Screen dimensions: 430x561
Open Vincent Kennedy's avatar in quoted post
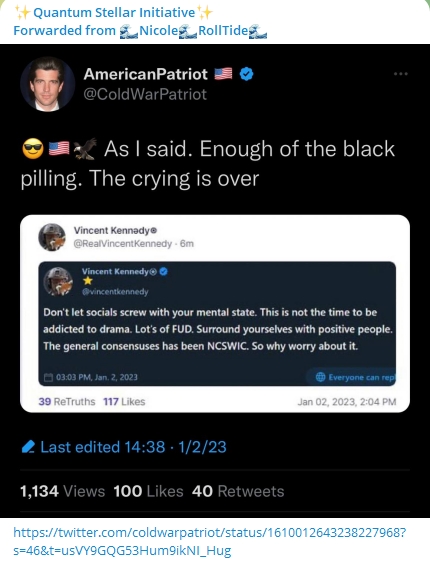[x=52, y=237]
